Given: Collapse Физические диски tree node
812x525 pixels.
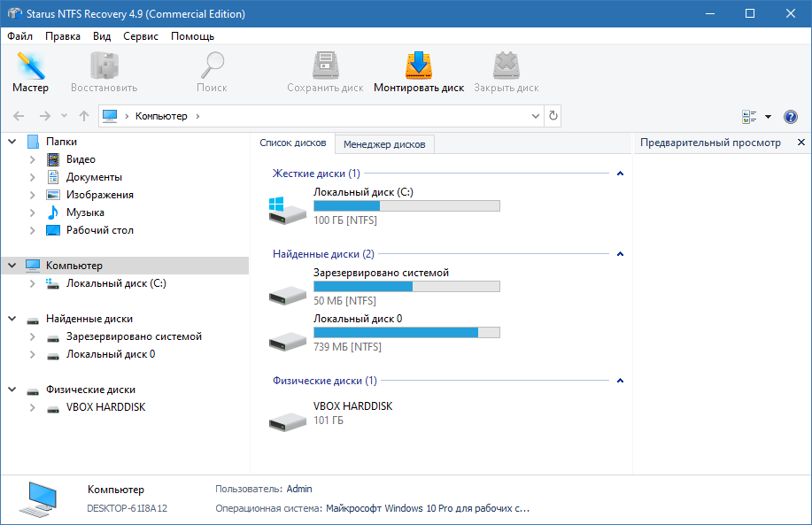Looking at the screenshot, I should [12, 390].
